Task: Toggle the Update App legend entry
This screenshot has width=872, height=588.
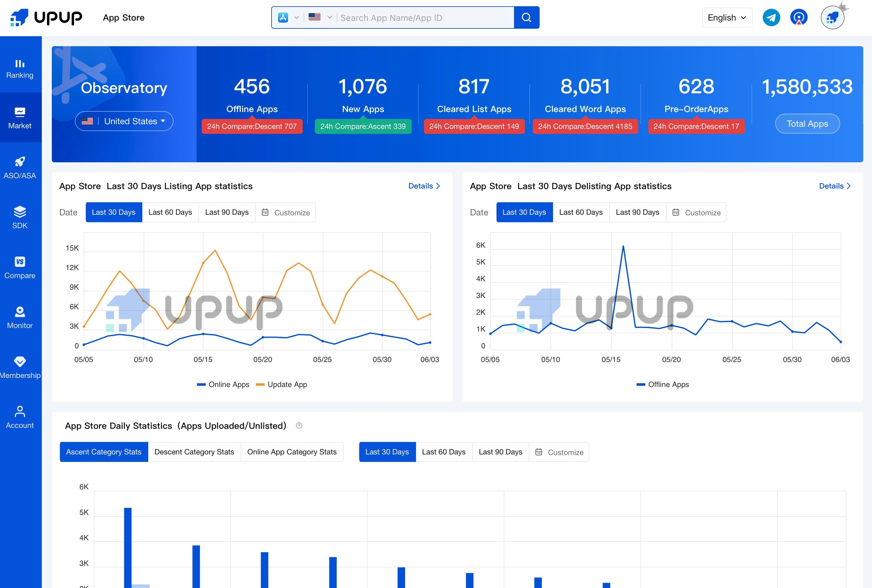Action: pos(282,385)
